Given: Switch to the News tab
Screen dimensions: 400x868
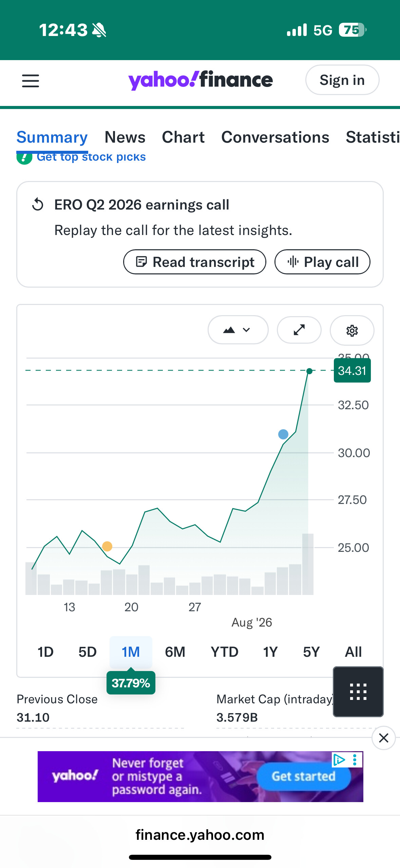Looking at the screenshot, I should click(x=125, y=137).
